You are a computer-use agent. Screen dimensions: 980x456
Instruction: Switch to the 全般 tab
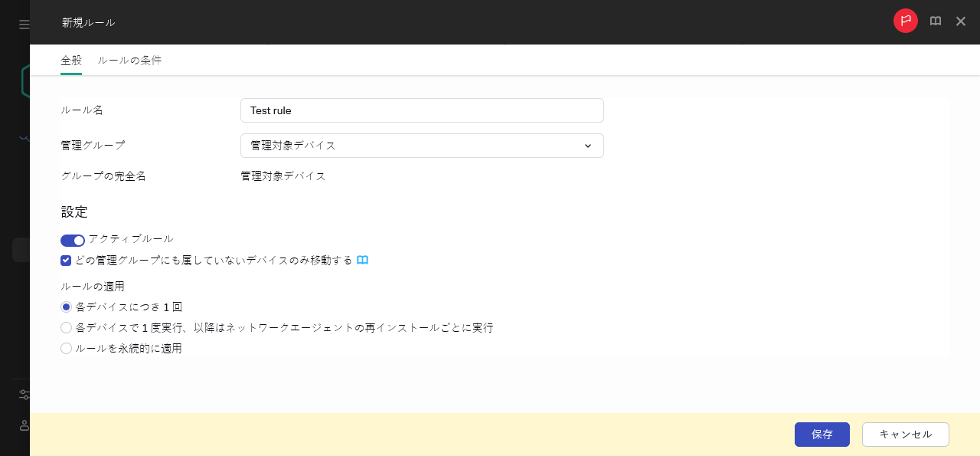(71, 60)
